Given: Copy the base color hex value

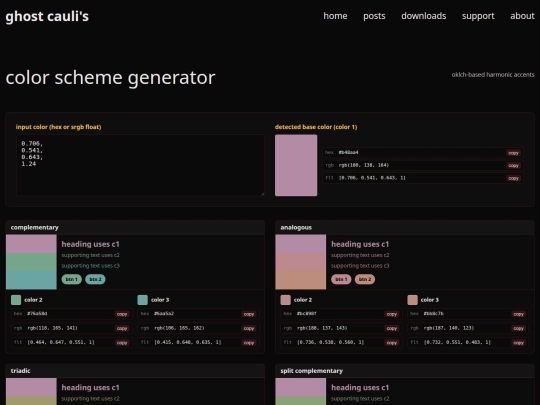Looking at the screenshot, I should (513, 153).
